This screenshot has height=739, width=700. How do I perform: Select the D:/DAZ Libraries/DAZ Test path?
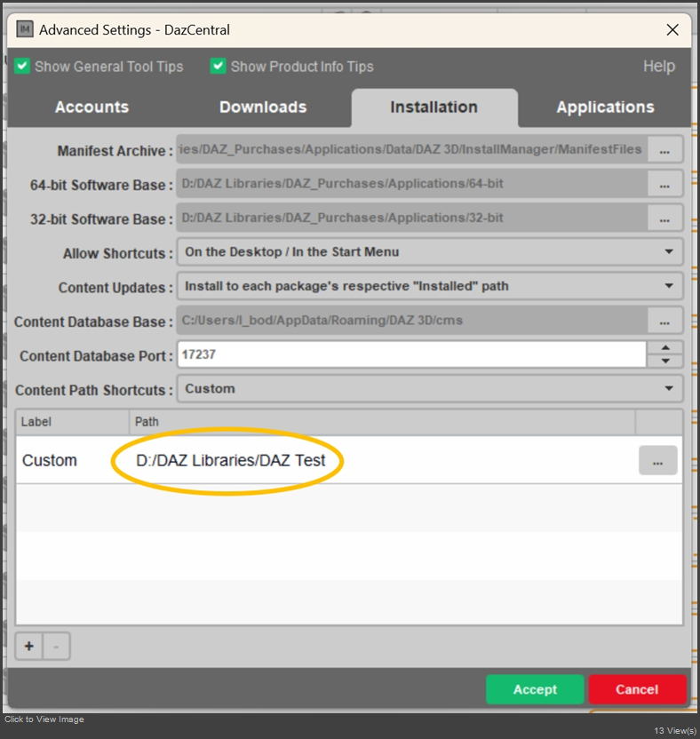point(230,460)
